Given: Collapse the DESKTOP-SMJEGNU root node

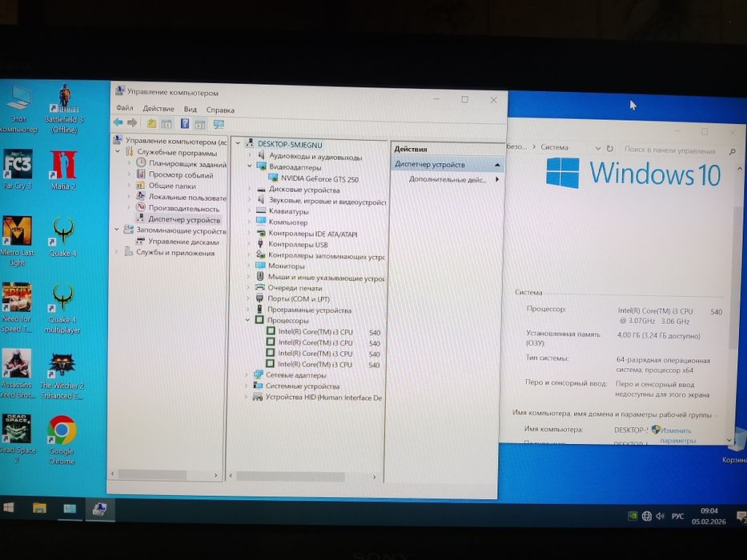Looking at the screenshot, I should click(239, 143).
